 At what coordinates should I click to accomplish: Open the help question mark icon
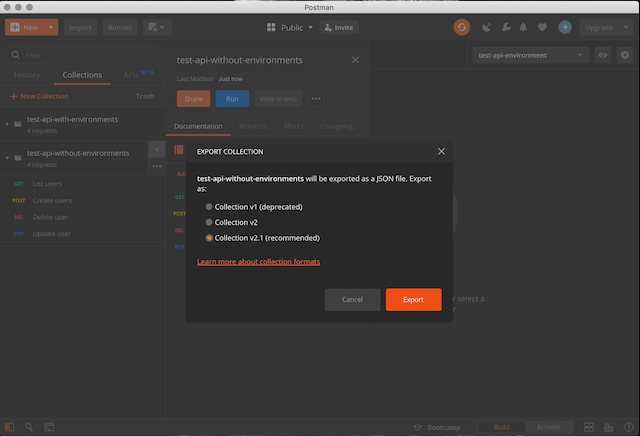[628, 427]
